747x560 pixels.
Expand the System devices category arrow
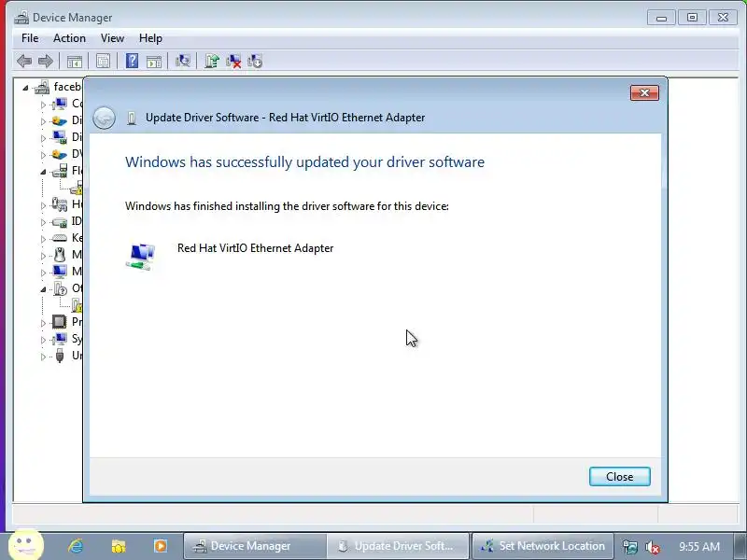(x=43, y=340)
